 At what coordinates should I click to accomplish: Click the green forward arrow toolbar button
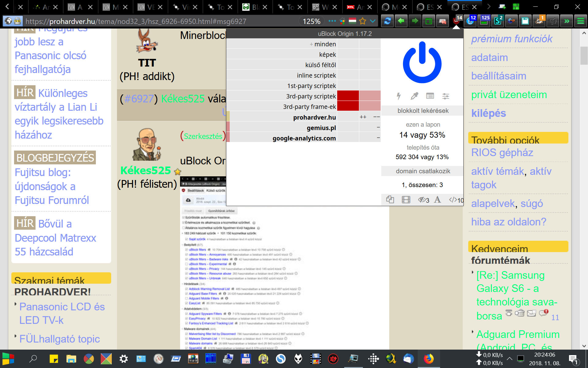(415, 21)
